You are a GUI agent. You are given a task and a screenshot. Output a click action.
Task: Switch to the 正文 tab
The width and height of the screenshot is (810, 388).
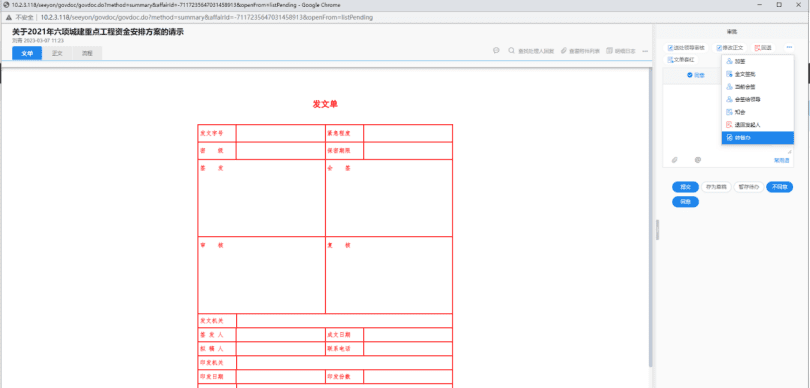tap(57, 53)
